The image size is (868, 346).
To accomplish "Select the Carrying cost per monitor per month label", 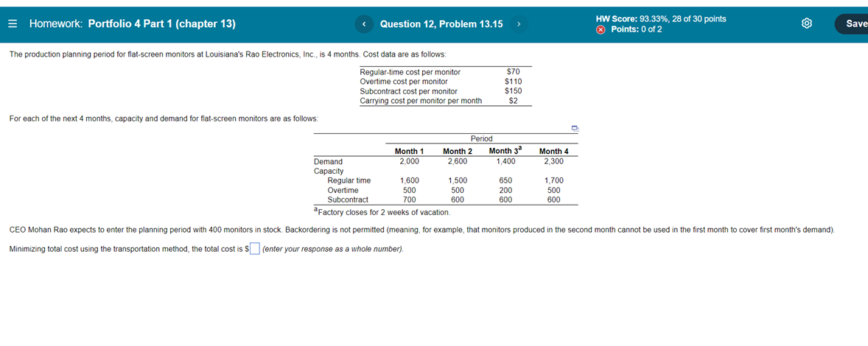I will click(421, 101).
